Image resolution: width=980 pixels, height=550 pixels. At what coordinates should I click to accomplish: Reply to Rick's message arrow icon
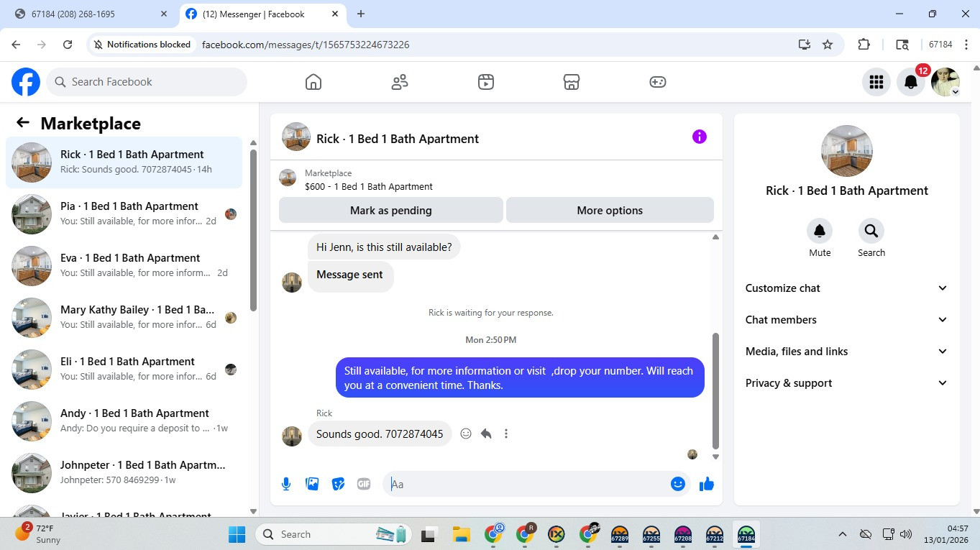(486, 434)
